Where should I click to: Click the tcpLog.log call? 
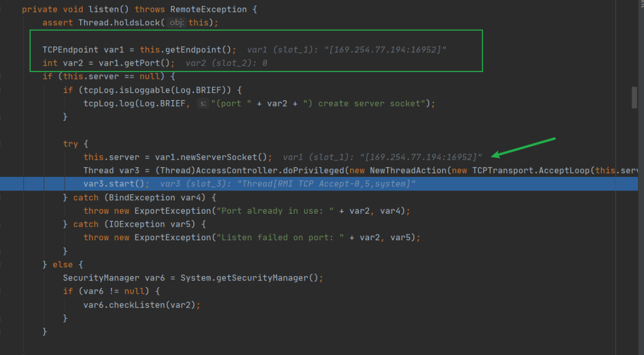coord(109,103)
